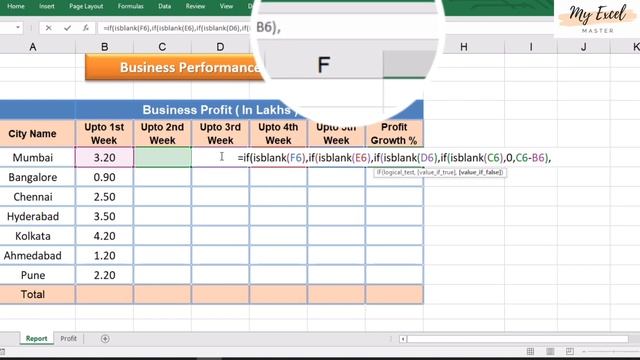Select column C header
This screenshot has height=360, width=640.
pyautogui.click(x=162, y=47)
